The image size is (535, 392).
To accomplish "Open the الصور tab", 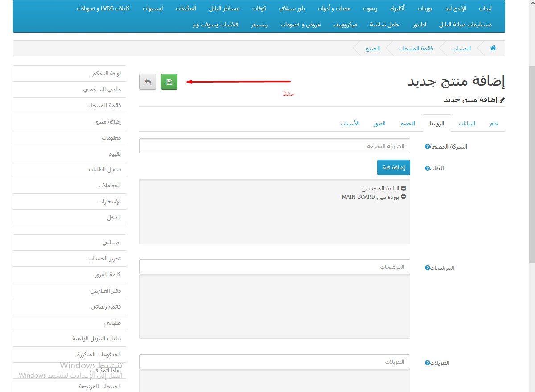I will click(379, 124).
